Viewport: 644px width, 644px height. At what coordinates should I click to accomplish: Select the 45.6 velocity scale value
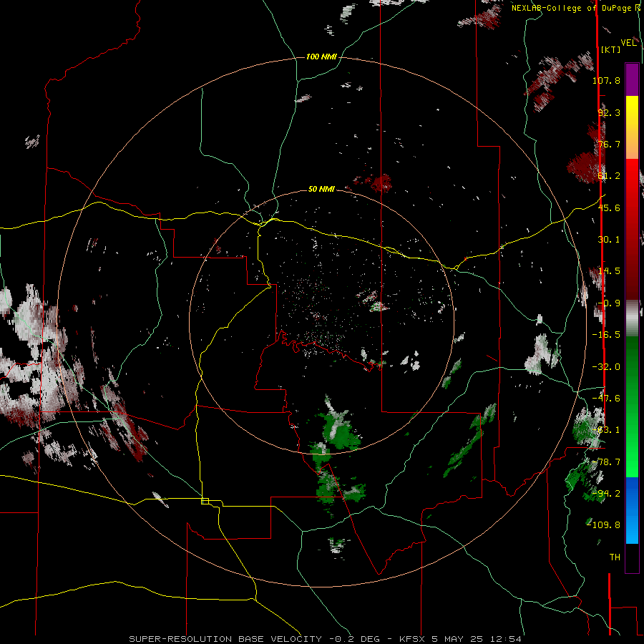609,208
